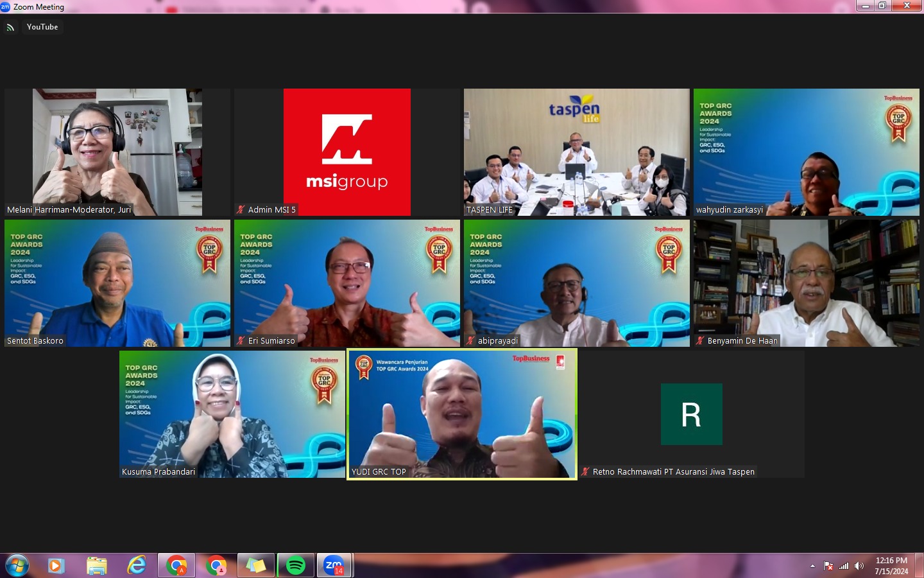Select the TASPEN LIFE video tile
Screen dimensions: 924x578
pos(576,152)
